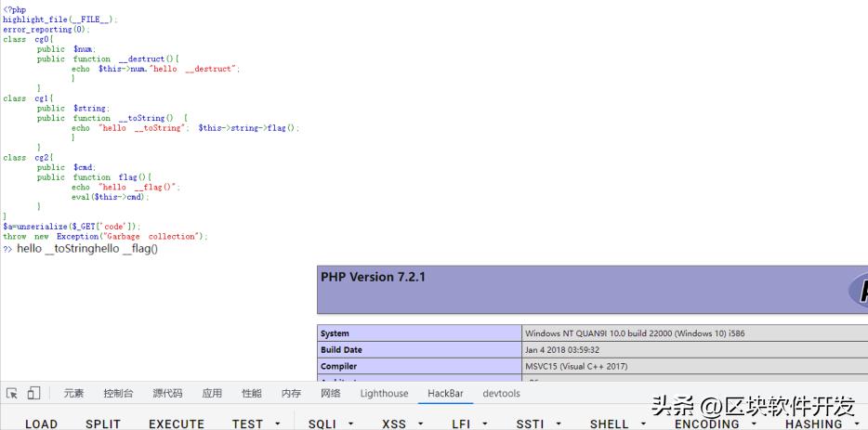Select the Compiler row label

click(339, 366)
